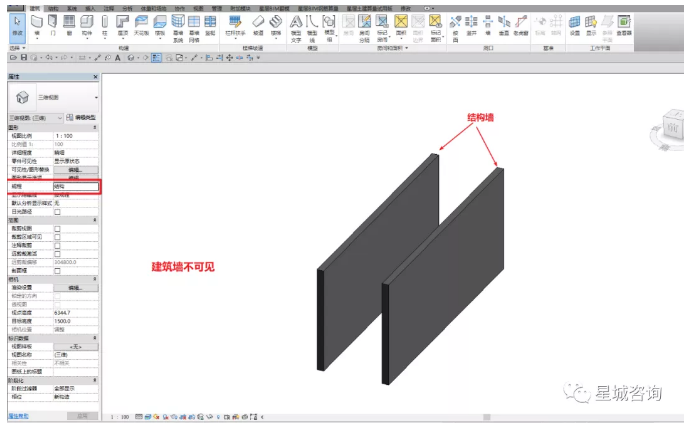692x427 pixels.
Task: Open the Analyze ribbon tab
Action: [127, 8]
